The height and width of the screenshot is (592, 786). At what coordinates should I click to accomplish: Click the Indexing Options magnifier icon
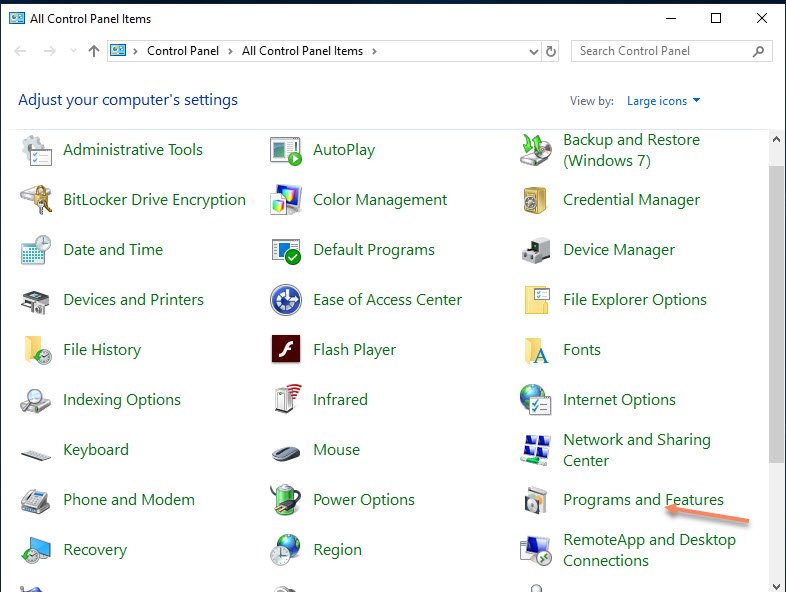(35, 401)
